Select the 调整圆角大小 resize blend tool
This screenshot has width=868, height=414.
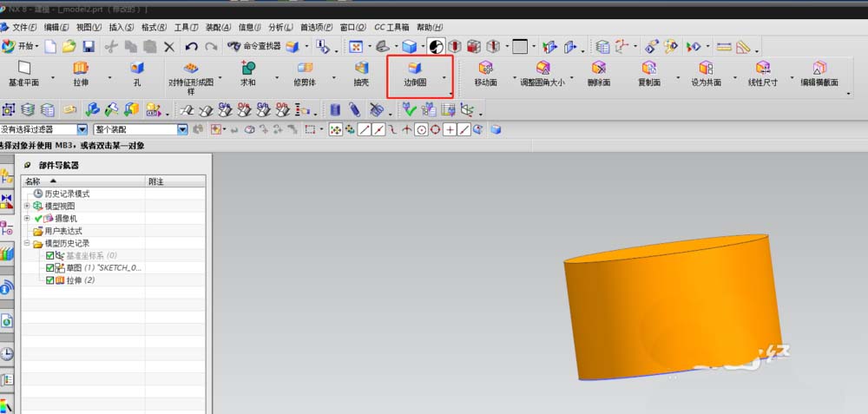(x=542, y=75)
